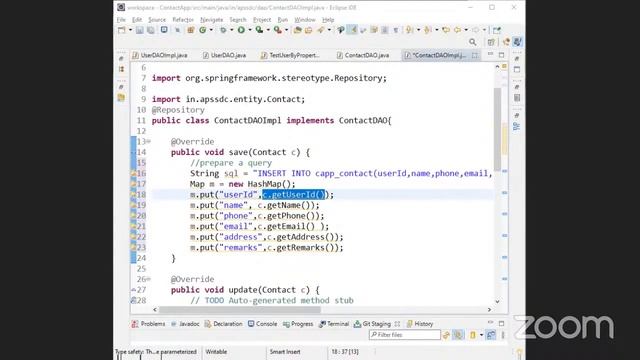Click the Save All toolbar icon
640x360 pixels.
coord(151,30)
